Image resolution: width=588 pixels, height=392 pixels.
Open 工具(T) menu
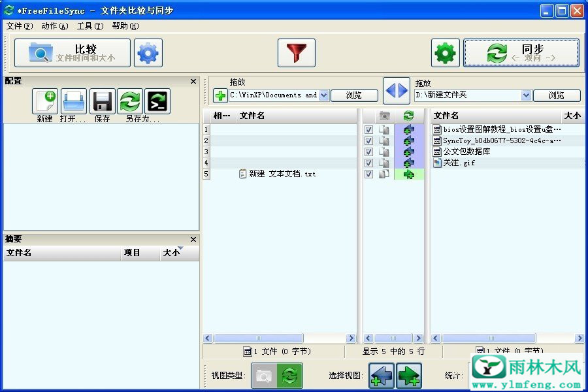tap(90, 26)
